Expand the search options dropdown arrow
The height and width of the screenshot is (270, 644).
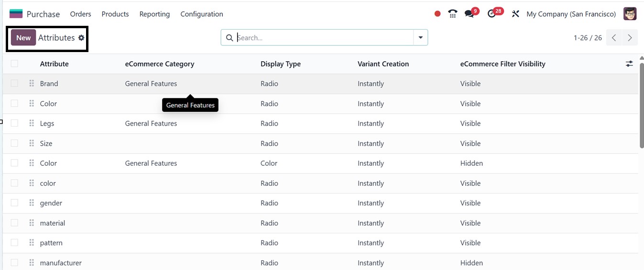tap(421, 38)
